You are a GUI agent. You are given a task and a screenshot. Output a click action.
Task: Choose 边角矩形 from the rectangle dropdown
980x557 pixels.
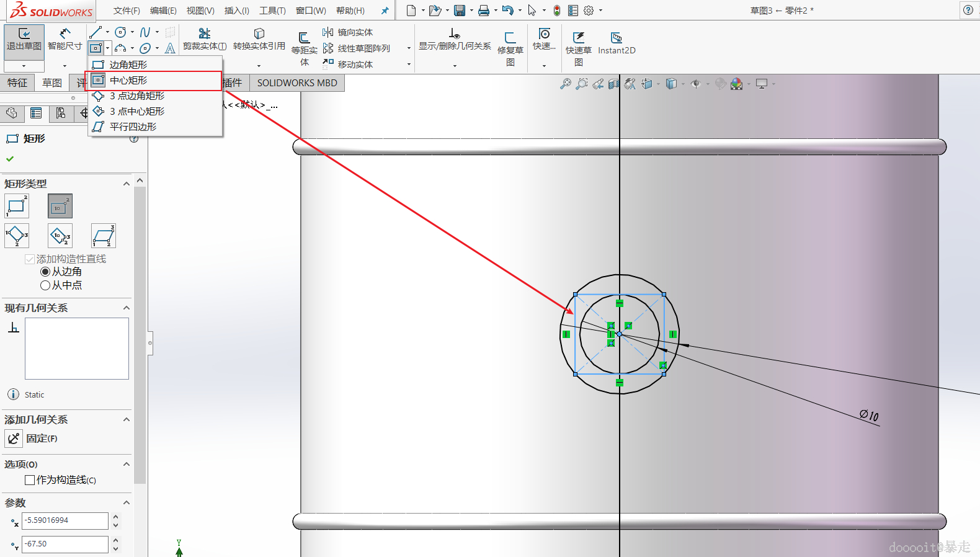point(155,65)
